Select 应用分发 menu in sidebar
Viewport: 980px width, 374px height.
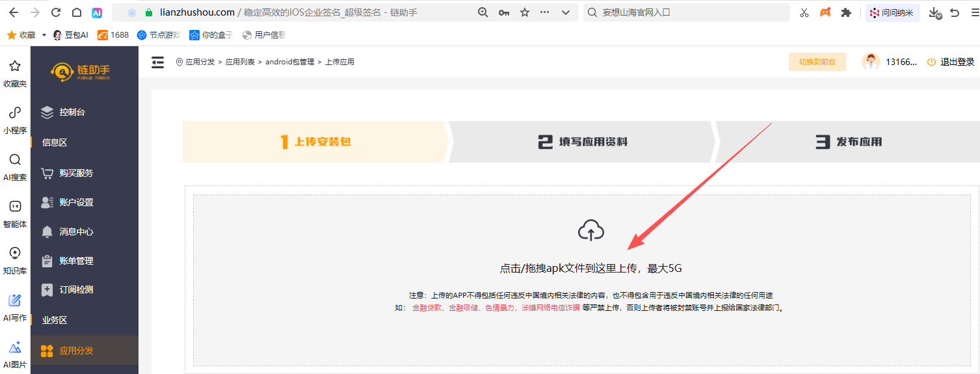pos(75,351)
